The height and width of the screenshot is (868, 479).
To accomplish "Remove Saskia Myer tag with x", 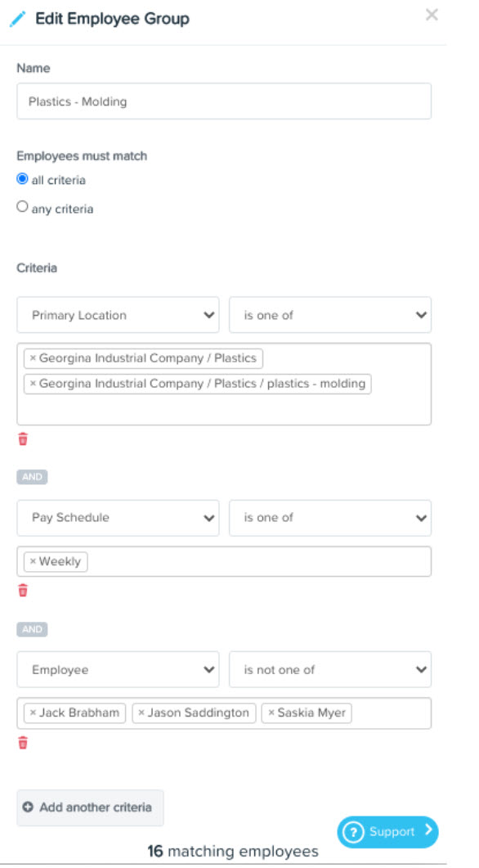I will tap(271, 713).
